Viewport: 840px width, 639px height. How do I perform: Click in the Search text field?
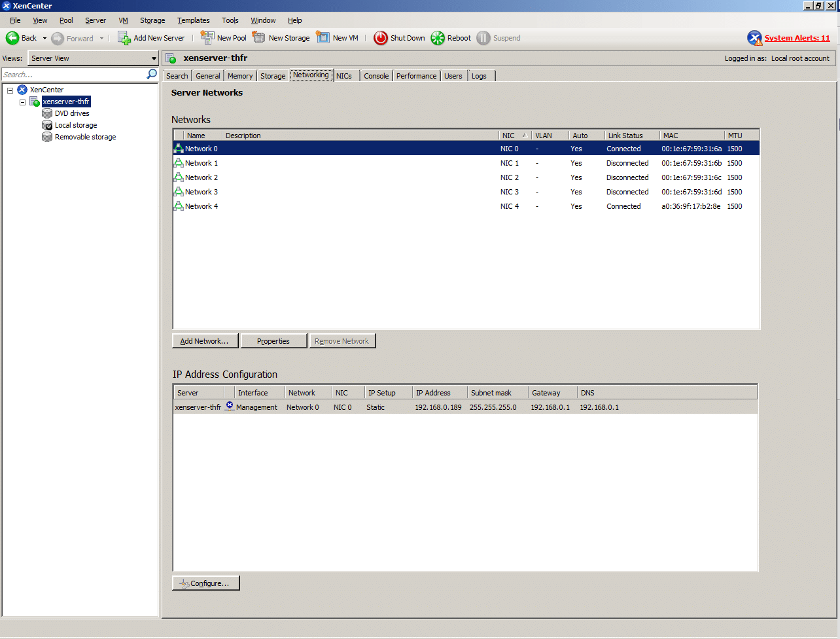coord(74,75)
